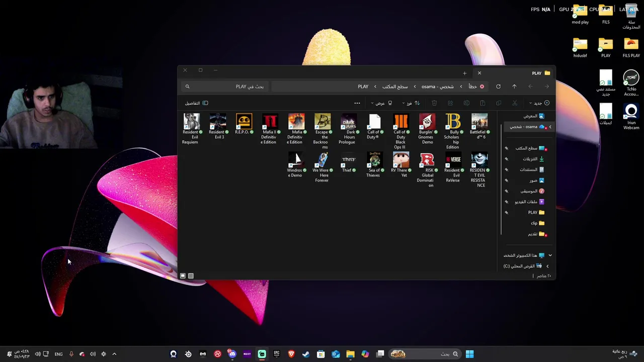Click the سطح المكتب breadcrumb in address bar
This screenshot has height=362, width=644.
[395, 86]
